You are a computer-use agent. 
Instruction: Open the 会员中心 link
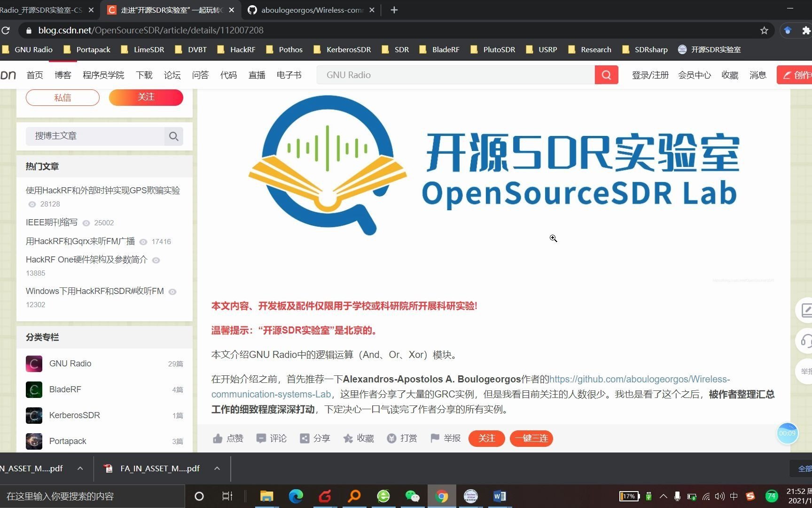pyautogui.click(x=695, y=75)
